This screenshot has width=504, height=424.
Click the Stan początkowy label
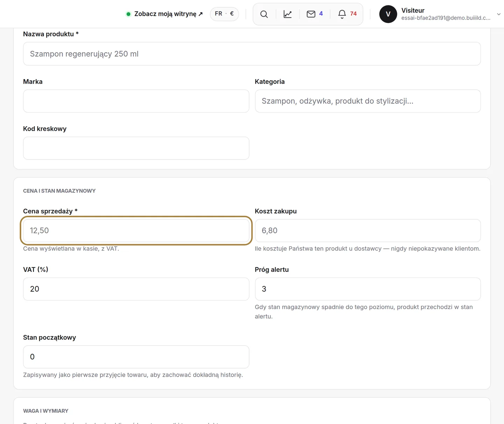click(x=49, y=337)
